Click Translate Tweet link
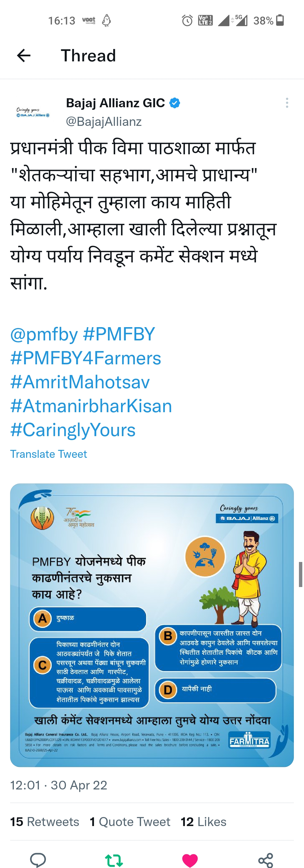 (48, 454)
